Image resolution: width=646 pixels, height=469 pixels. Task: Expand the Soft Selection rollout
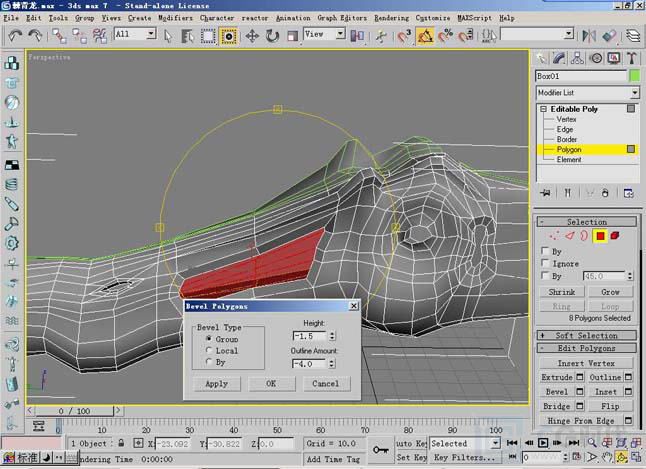[x=587, y=335]
